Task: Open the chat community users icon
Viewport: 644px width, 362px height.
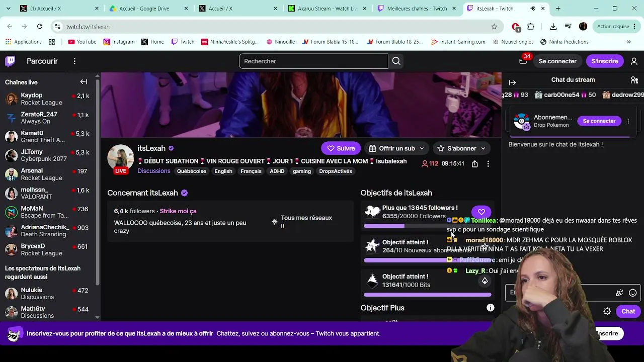Action: [634, 80]
